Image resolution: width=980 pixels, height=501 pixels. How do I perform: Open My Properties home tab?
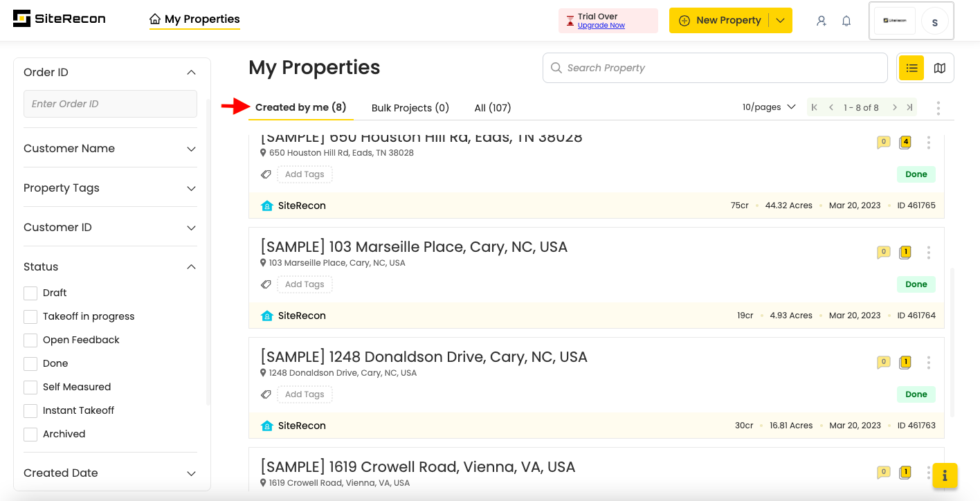click(x=194, y=19)
